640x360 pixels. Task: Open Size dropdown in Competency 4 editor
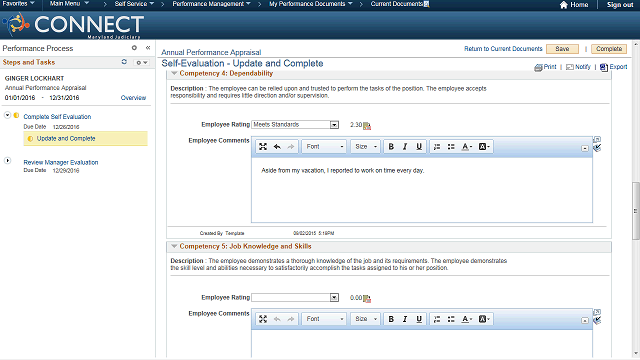click(x=366, y=147)
